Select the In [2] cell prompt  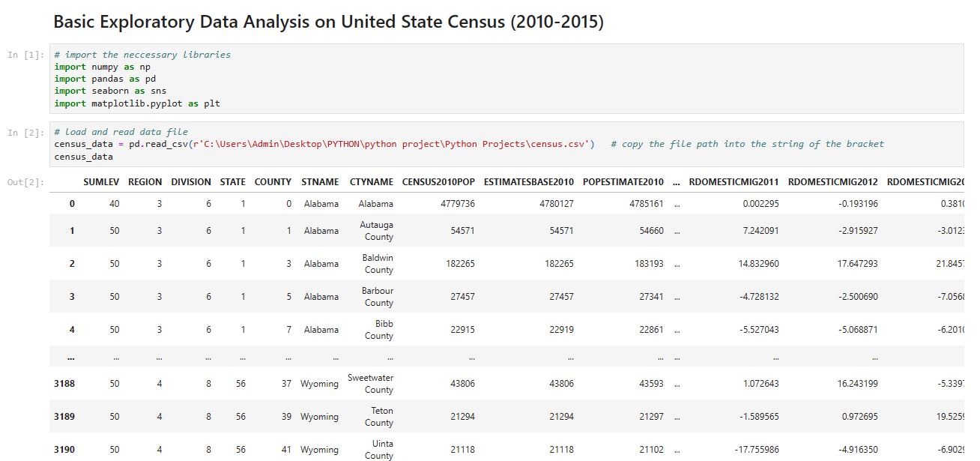(25, 133)
